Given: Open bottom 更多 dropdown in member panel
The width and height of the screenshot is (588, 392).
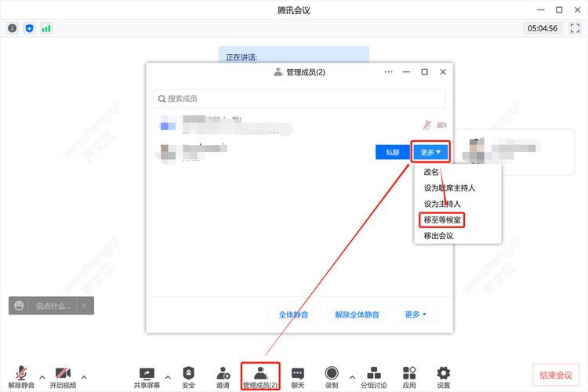Looking at the screenshot, I should 416,314.
